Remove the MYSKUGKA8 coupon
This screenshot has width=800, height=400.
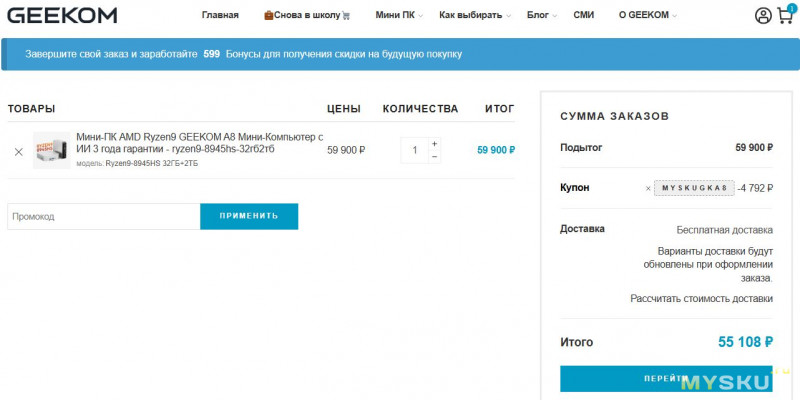pyautogui.click(x=648, y=188)
